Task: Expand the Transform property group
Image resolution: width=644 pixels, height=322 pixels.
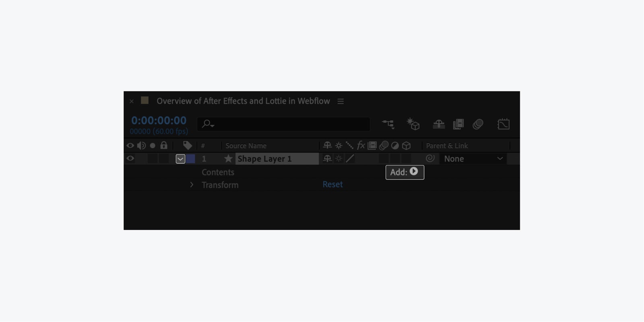Action: click(x=192, y=185)
